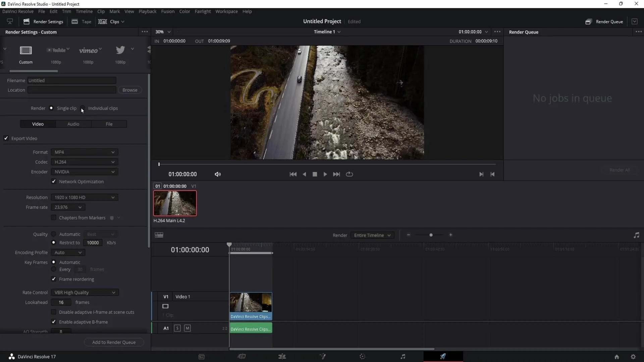
Task: Toggle the Export Video checkbox
Action: point(6,138)
